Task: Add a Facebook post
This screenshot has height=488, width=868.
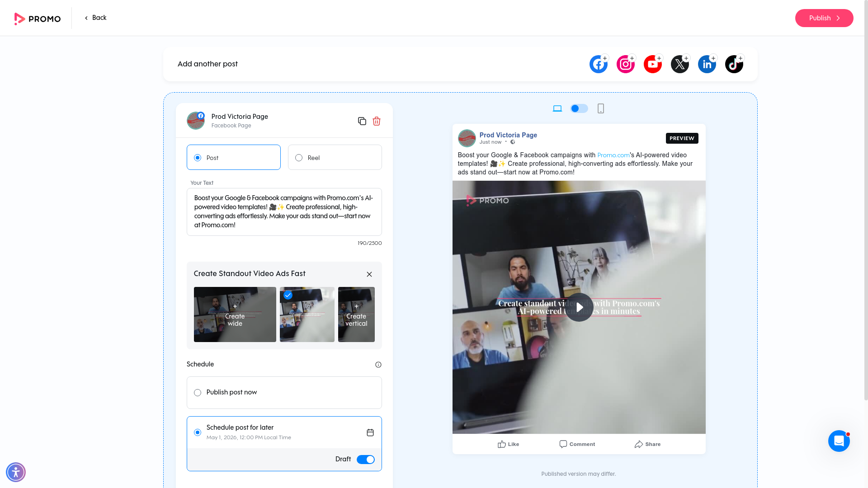Action: coord(598,64)
